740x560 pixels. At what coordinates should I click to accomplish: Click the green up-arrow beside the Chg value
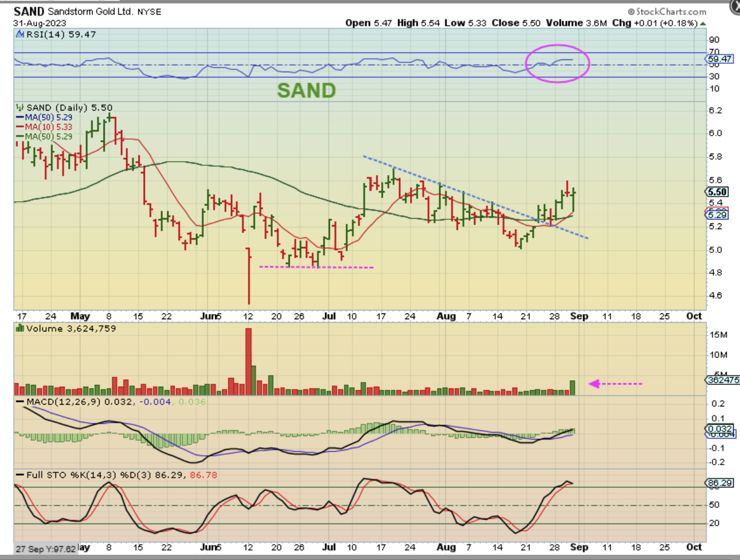pyautogui.click(x=703, y=23)
